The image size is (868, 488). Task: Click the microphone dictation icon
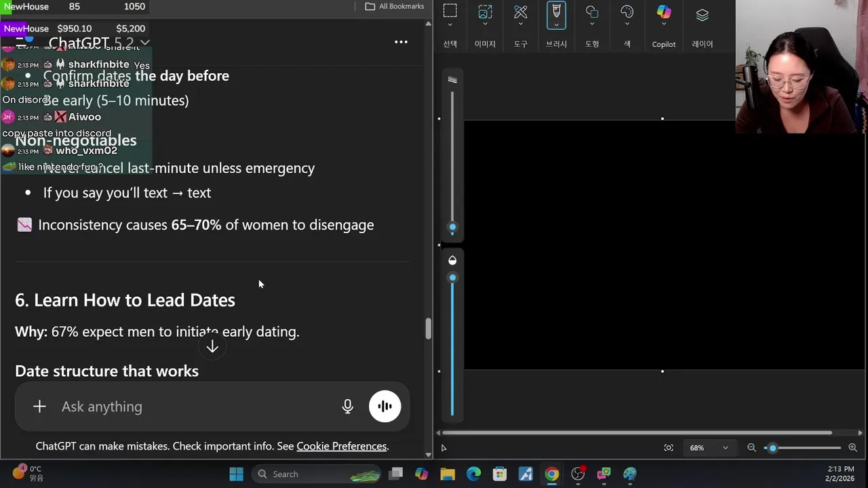347,406
